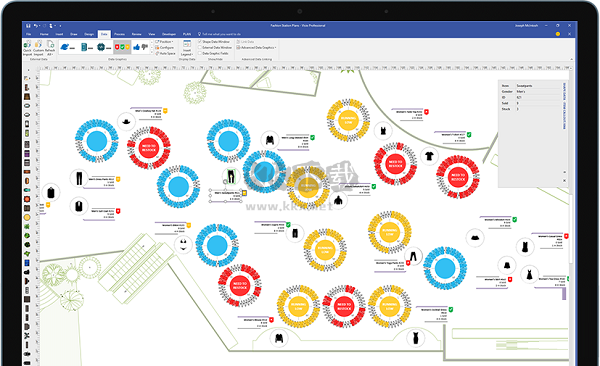Click the Insert Legend button
This screenshot has width=600, height=366.
pyautogui.click(x=187, y=48)
